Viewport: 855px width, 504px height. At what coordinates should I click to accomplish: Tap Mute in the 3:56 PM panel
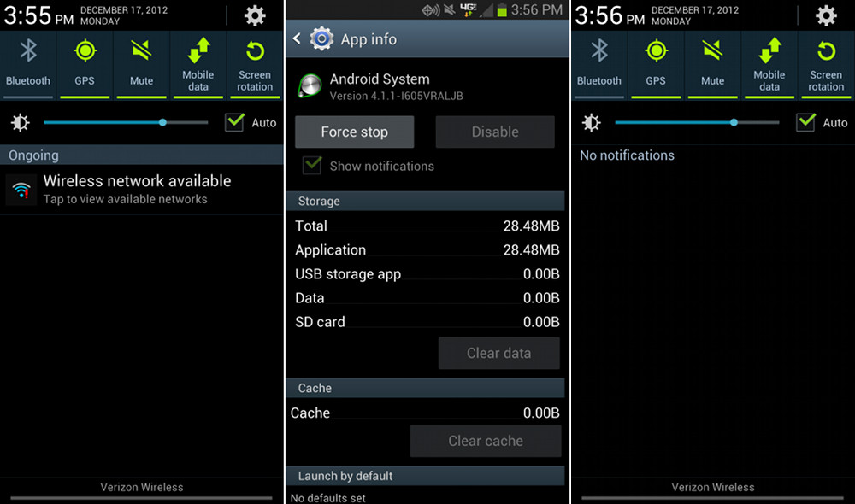[x=712, y=64]
